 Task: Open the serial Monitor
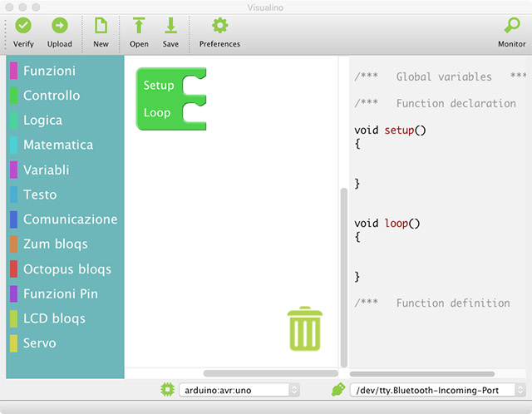511,27
